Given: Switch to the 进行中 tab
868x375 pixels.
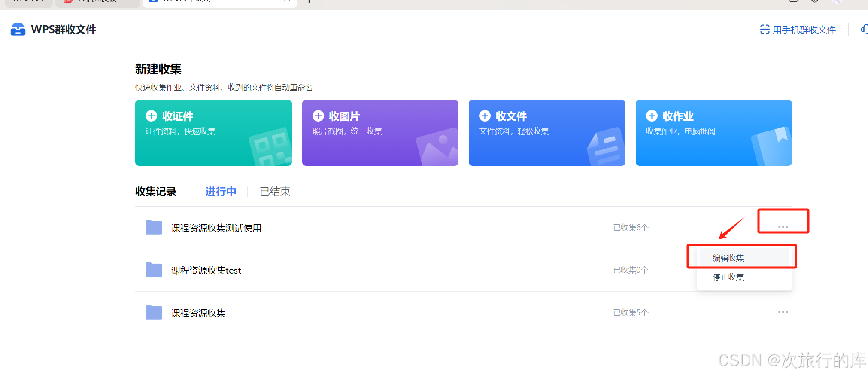Looking at the screenshot, I should point(221,192).
